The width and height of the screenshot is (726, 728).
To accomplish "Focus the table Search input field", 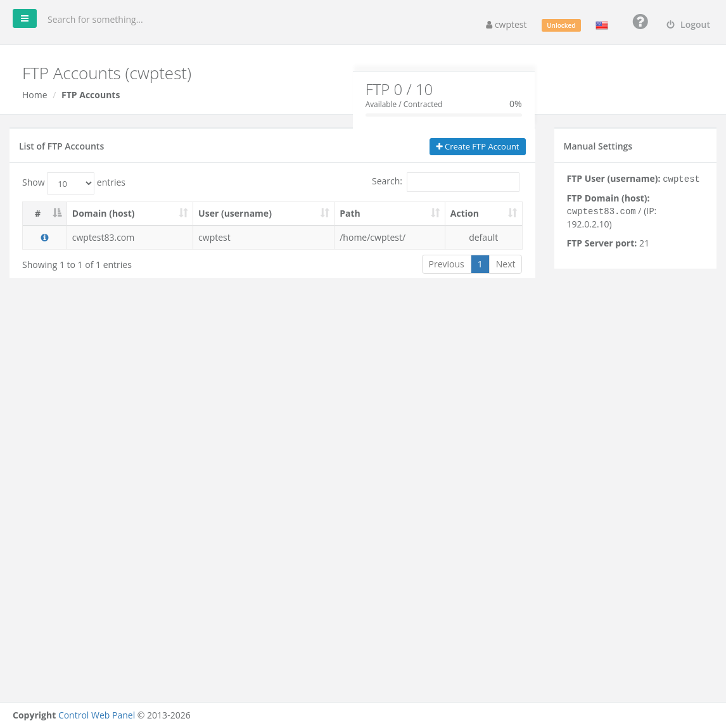I will [463, 182].
